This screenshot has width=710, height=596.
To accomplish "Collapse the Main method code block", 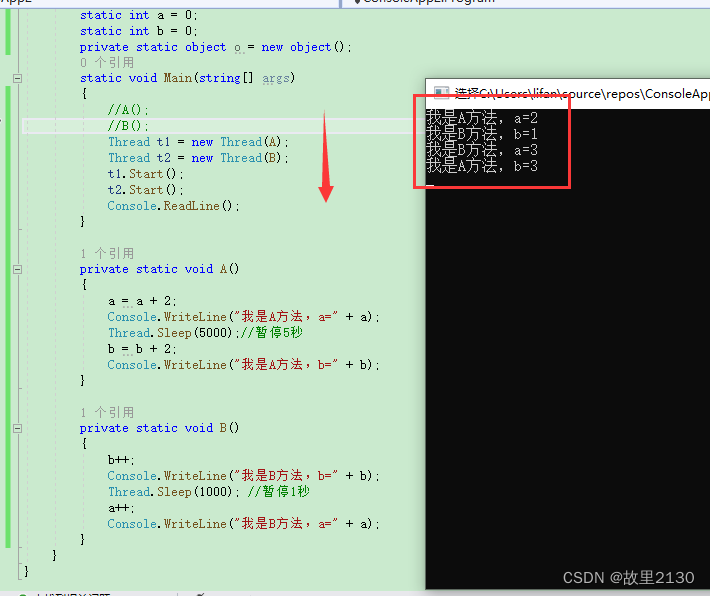I will [17, 78].
